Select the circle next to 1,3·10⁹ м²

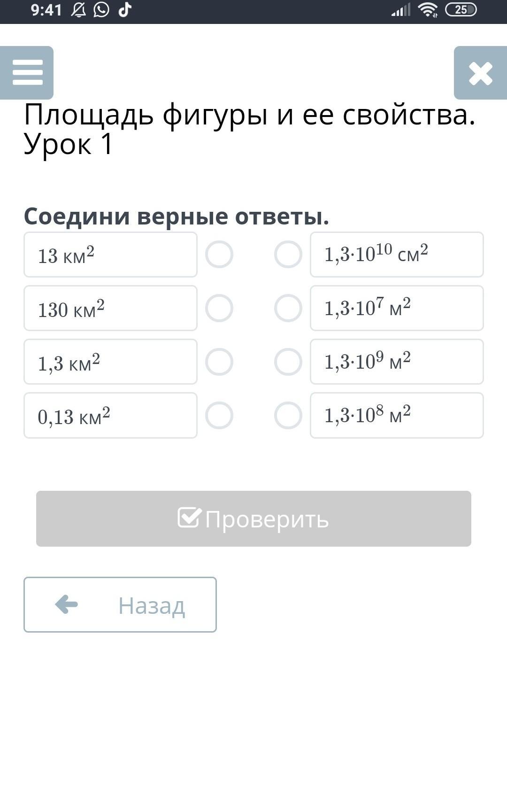click(x=288, y=362)
